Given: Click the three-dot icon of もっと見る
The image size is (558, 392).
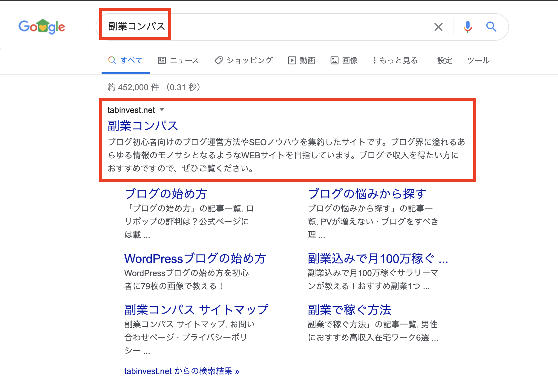Looking at the screenshot, I should 374,60.
